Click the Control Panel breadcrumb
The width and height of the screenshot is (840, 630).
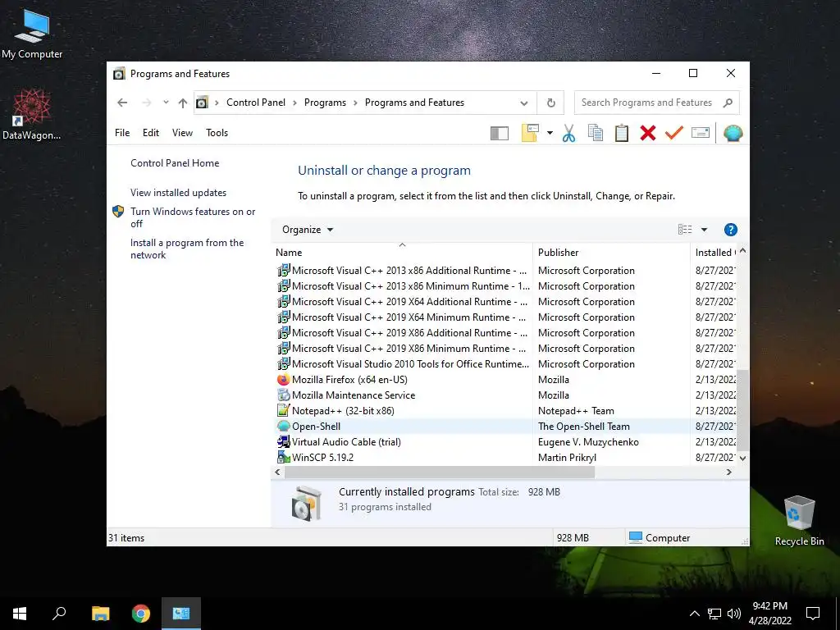[256, 103]
